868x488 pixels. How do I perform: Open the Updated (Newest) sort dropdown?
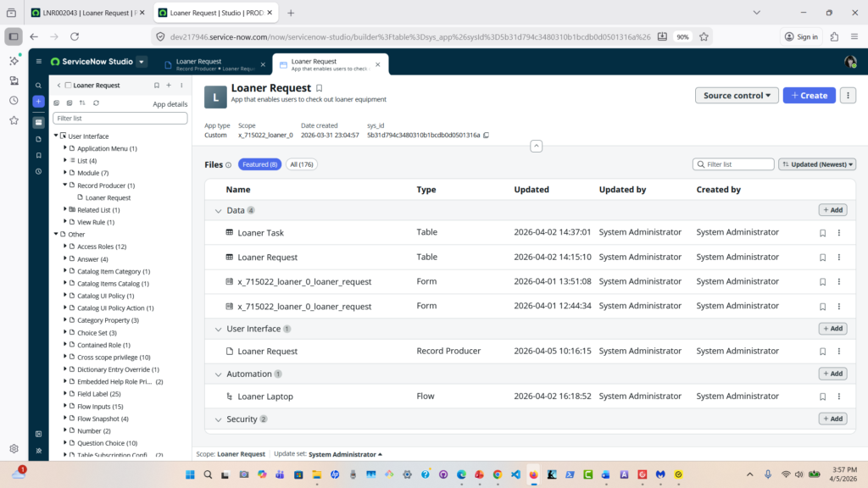pyautogui.click(x=817, y=164)
